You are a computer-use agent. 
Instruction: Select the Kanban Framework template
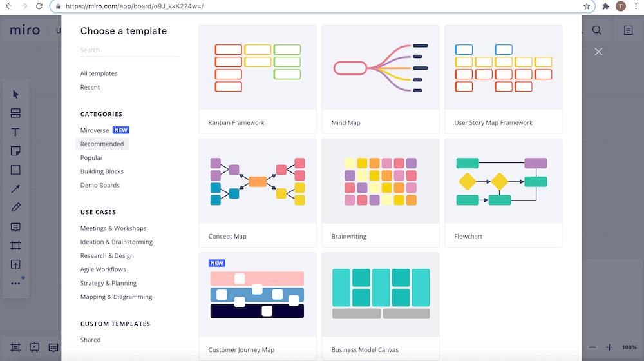point(258,79)
